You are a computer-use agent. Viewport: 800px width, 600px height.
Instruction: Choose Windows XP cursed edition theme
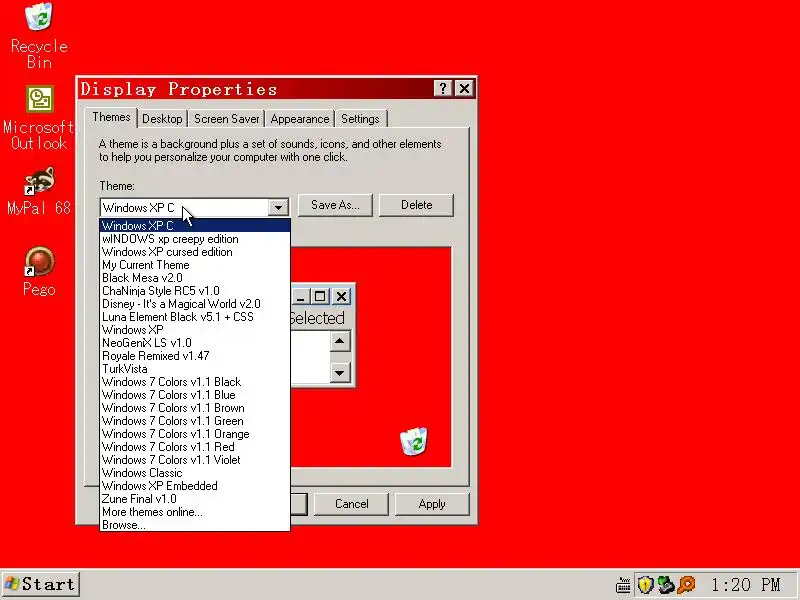click(x=195, y=252)
